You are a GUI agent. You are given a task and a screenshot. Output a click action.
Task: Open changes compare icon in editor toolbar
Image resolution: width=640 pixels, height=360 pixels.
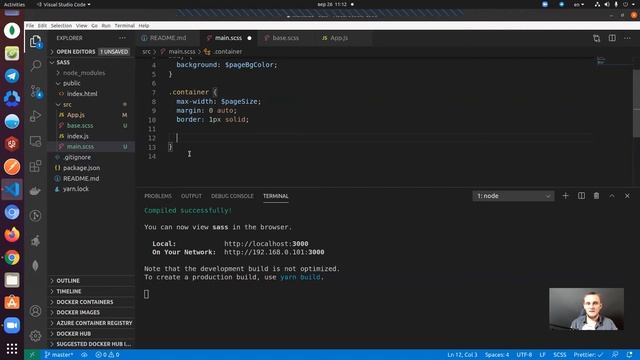point(596,38)
